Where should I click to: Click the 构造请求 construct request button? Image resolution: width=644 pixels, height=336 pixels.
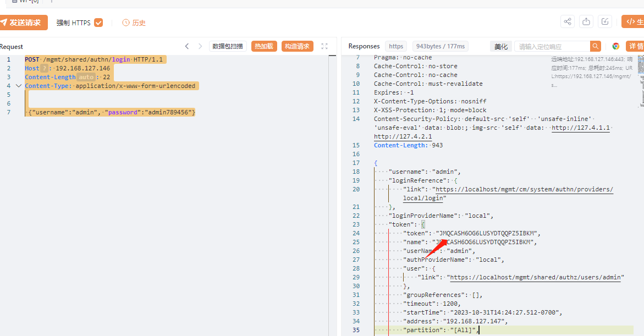(x=298, y=46)
